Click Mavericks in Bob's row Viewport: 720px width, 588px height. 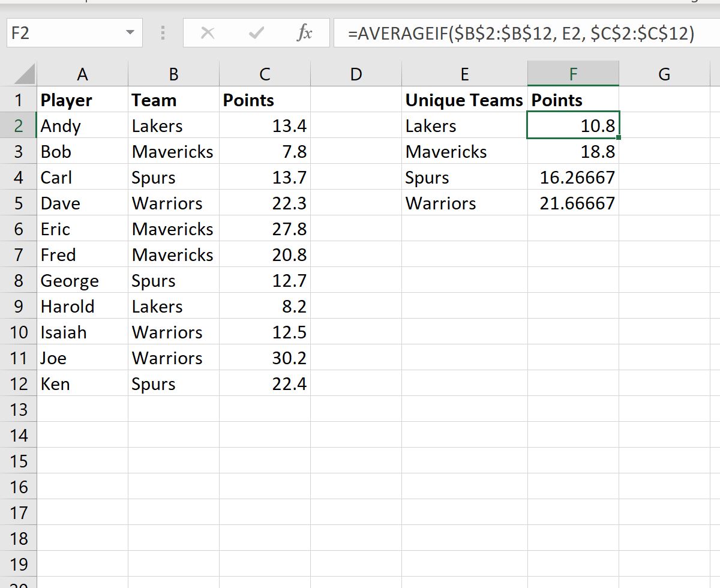(x=173, y=152)
